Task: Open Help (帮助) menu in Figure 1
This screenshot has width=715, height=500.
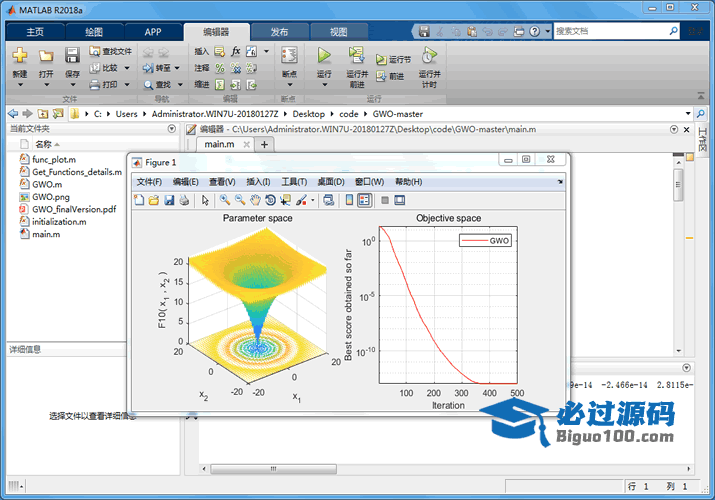Action: pyautogui.click(x=409, y=182)
